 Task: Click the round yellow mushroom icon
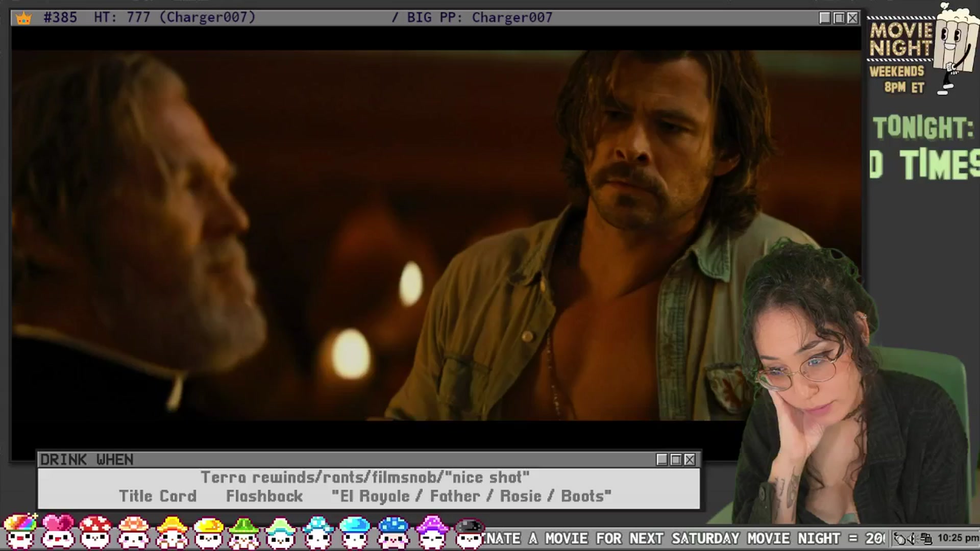tap(208, 532)
